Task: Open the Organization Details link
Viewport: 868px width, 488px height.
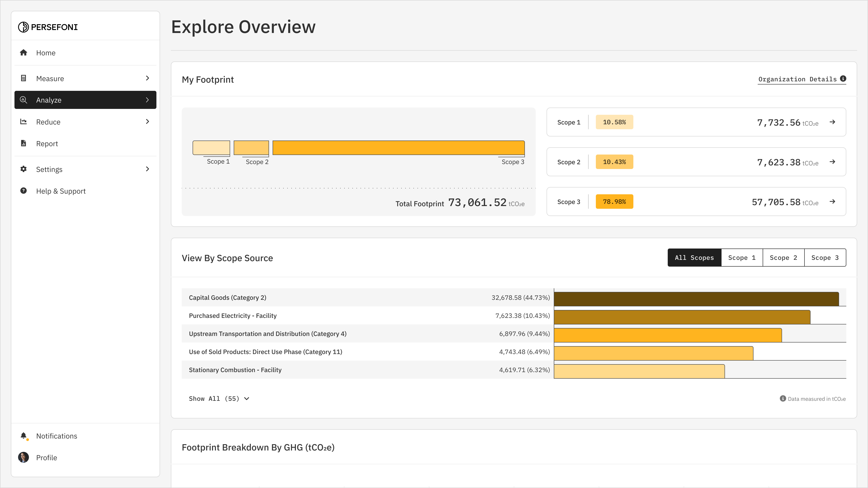Action: (797, 79)
